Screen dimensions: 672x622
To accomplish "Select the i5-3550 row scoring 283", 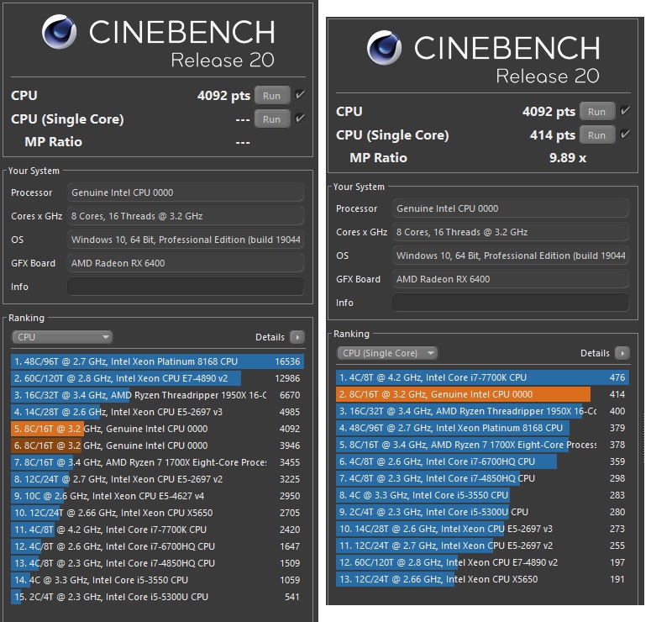I will (482, 495).
